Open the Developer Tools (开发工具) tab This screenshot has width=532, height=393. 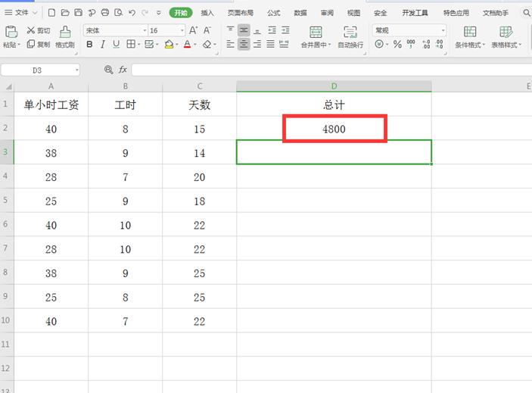coord(415,13)
